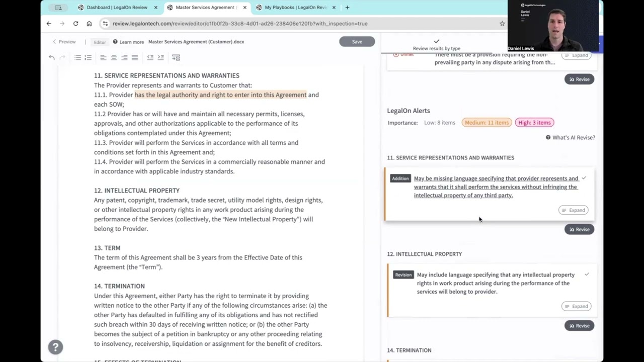Viewport: 644px width, 362px height.
Task: Open the Learn more link
Action: tap(128, 42)
